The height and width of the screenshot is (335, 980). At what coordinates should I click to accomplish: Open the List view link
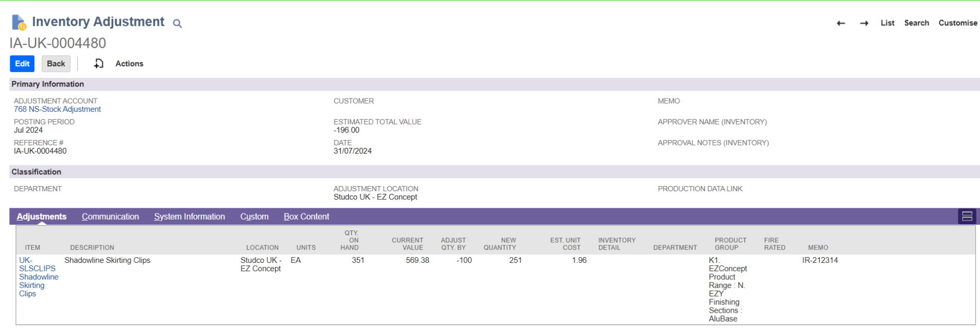tap(887, 23)
